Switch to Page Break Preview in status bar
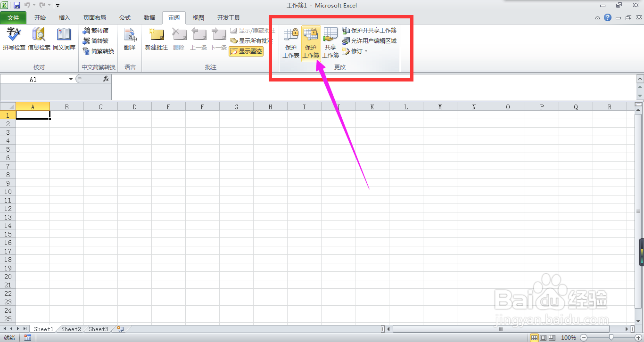 (552, 337)
